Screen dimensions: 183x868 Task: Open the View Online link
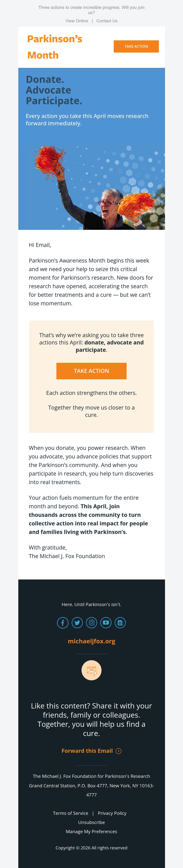[77, 21]
